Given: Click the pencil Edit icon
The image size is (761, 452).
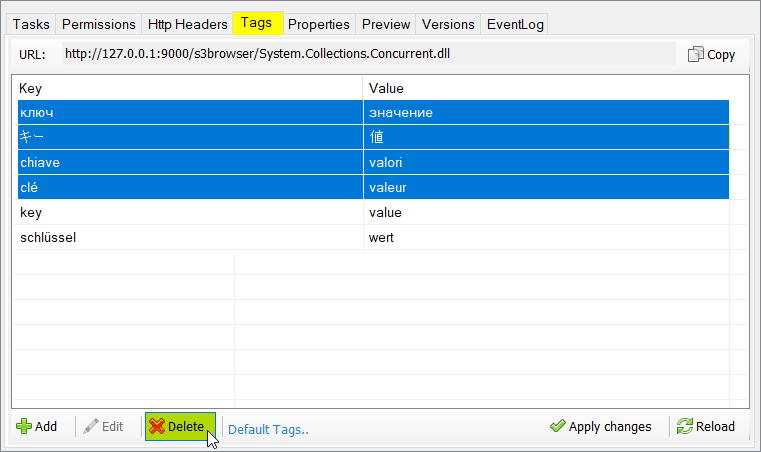Looking at the screenshot, I should (91, 426).
